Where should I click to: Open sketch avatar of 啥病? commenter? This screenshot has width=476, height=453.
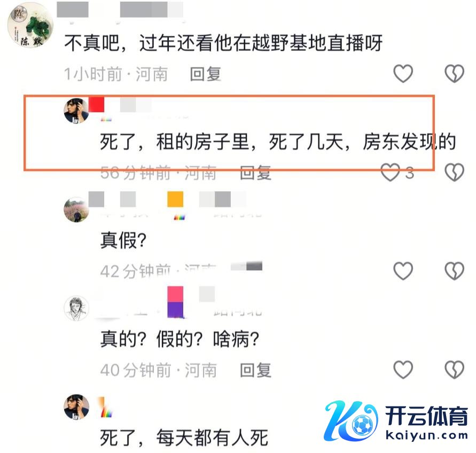[x=76, y=308]
